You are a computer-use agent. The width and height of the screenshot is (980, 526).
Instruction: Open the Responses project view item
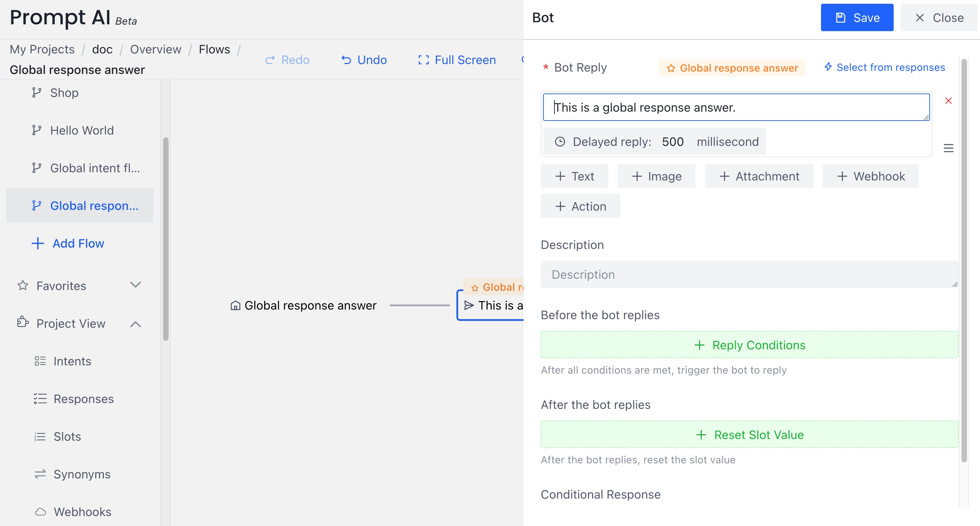tap(84, 398)
